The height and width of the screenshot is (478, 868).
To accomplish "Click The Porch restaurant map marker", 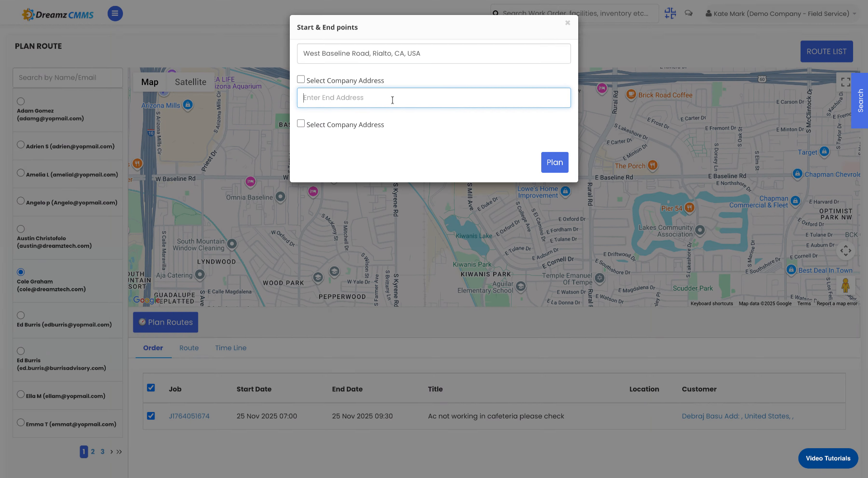I will (652, 165).
